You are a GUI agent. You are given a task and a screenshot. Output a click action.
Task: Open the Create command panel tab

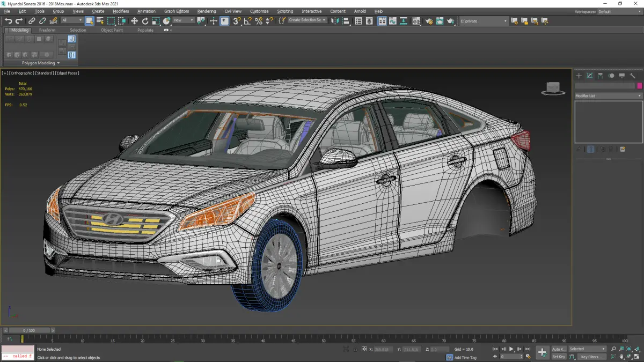tap(579, 76)
